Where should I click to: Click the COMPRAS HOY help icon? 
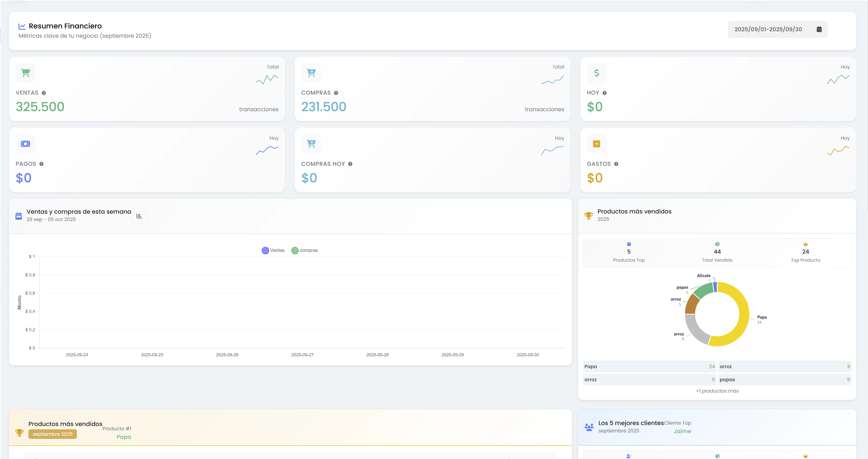(x=350, y=164)
